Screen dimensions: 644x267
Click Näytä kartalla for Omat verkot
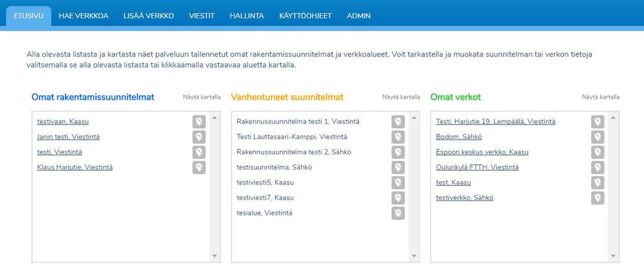click(x=601, y=97)
